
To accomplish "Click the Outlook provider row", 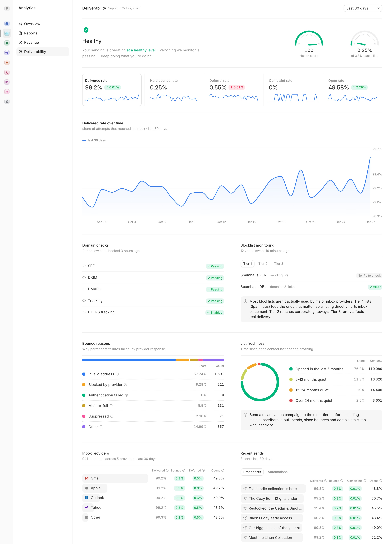I will (153, 498).
